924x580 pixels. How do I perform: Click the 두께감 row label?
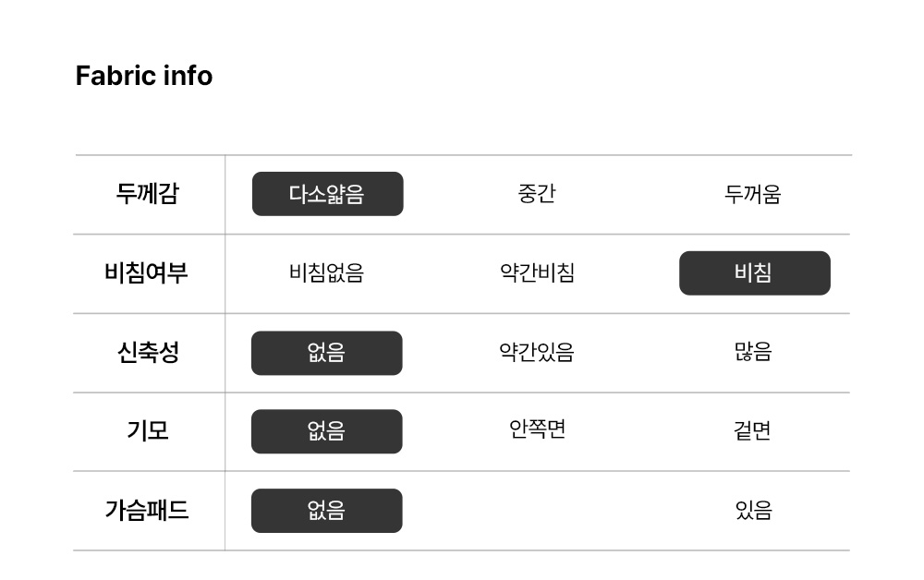pyautogui.click(x=148, y=194)
